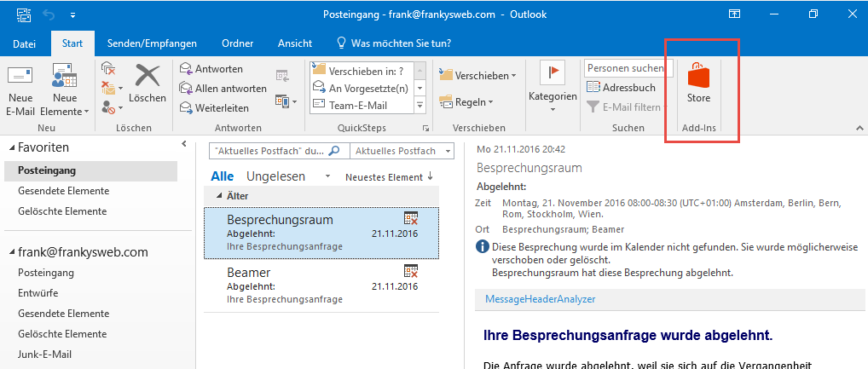Click the Löschen X icon
Viewport: 868px width, 369px height.
coord(148,77)
